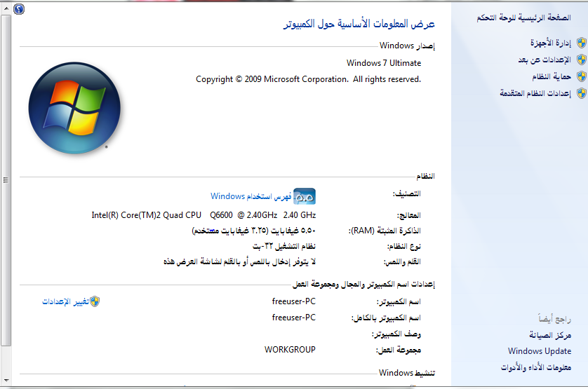Open فهرس استخدام Windows link

(251, 196)
